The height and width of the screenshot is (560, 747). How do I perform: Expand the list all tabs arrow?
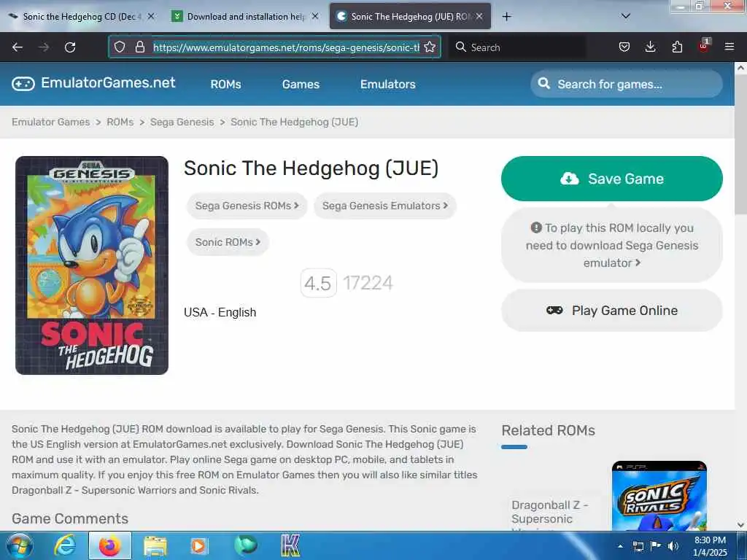626,16
